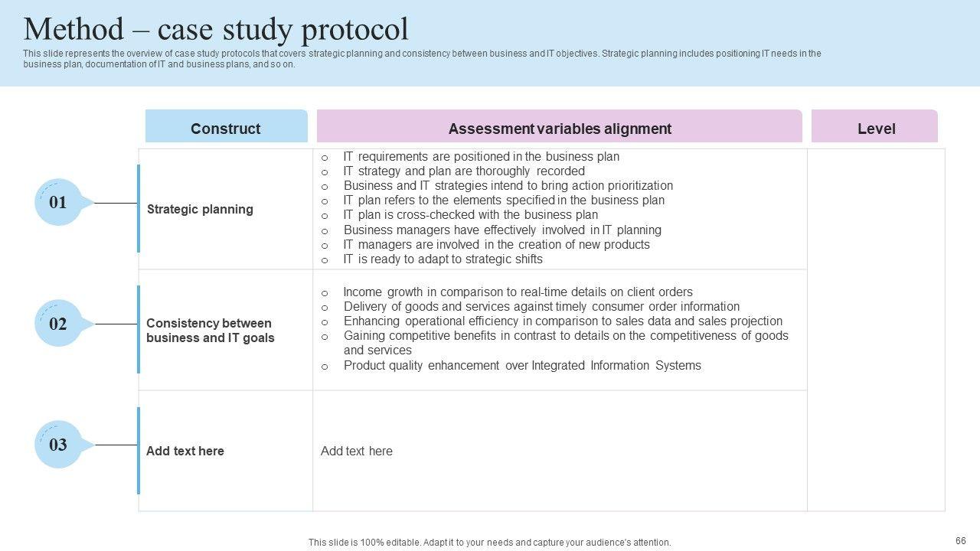Click the Strategic planning row label
This screenshot has width=980, height=551.
tap(200, 209)
